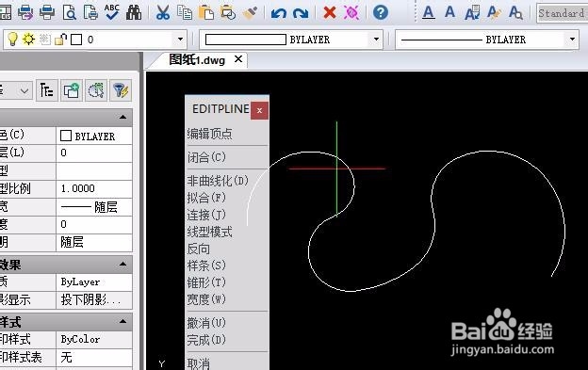588x370 pixels.
Task: Choose 锥形(T) option
Action: pyautogui.click(x=206, y=282)
